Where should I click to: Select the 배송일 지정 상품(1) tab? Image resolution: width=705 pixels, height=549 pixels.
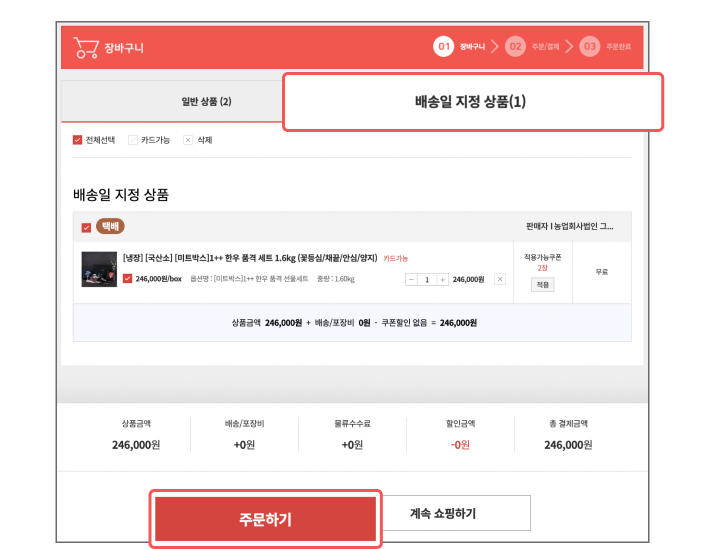[x=472, y=102]
